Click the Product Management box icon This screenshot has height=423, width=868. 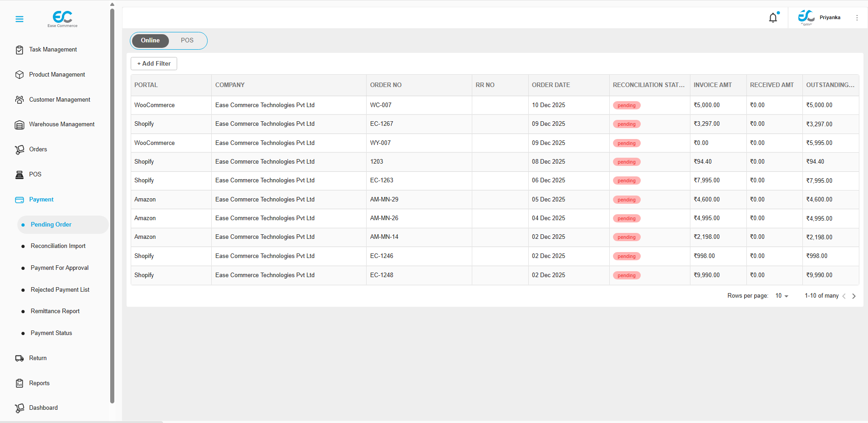click(x=19, y=75)
